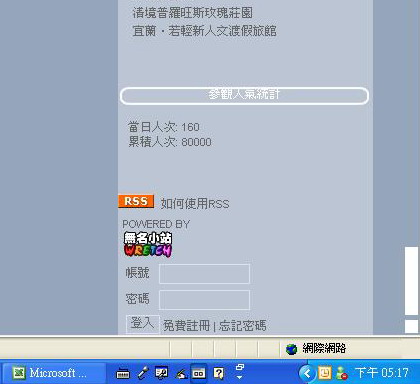Click the 登入 button

pos(143,324)
